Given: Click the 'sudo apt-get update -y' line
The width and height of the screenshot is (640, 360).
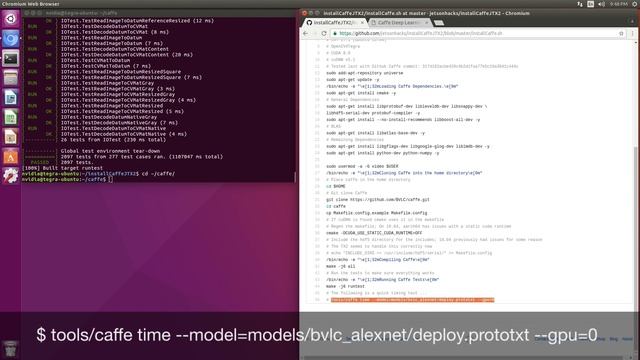Looking at the screenshot, I should [x=353, y=80].
